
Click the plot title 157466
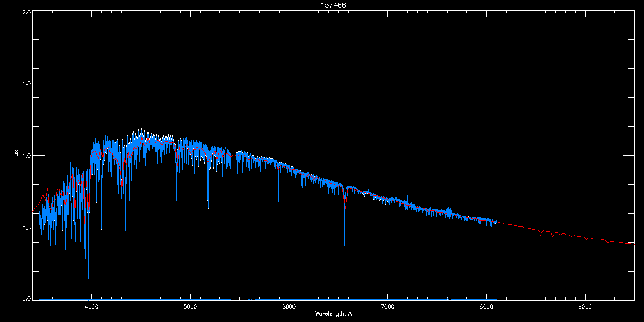(333, 5)
